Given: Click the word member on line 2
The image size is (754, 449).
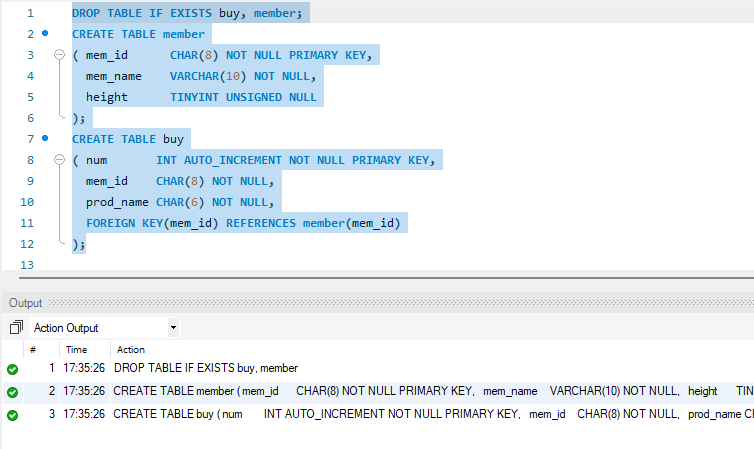Looking at the screenshot, I should coord(184,34).
